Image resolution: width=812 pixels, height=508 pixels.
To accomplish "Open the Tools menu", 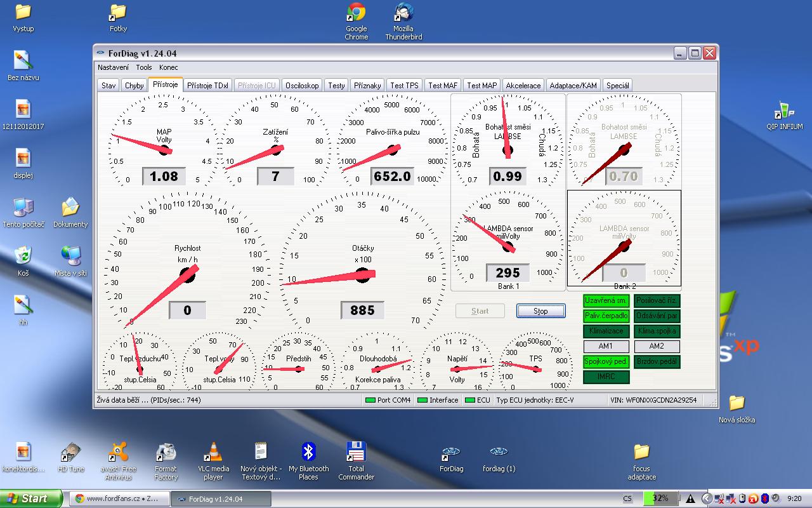I will click(x=144, y=67).
